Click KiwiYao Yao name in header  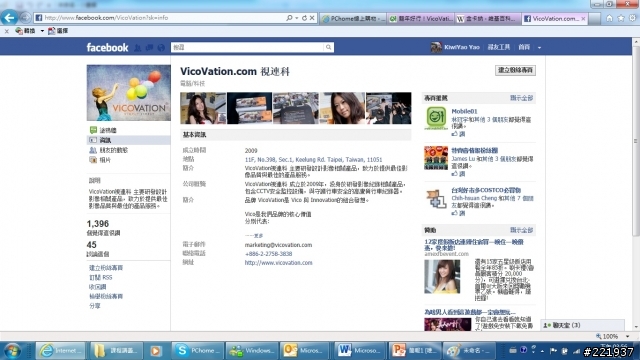click(x=462, y=47)
